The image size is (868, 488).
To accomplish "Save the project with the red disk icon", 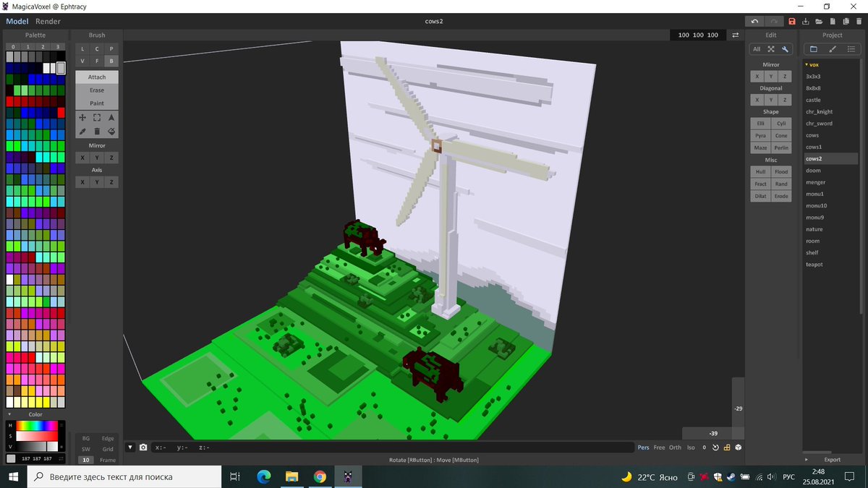I will [792, 22].
